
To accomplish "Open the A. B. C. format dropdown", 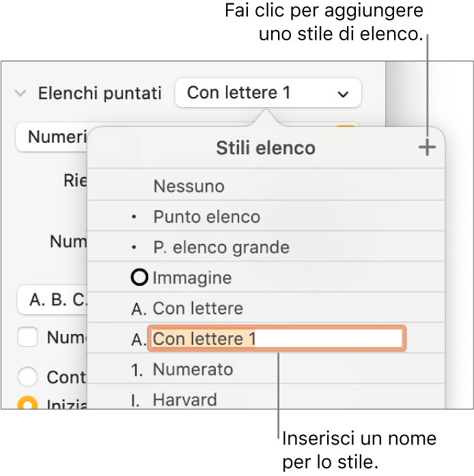I will [x=53, y=300].
